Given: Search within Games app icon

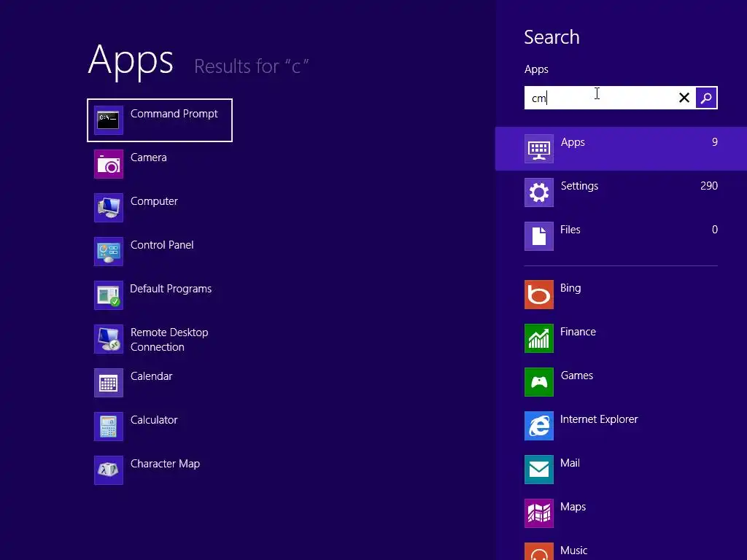Looking at the screenshot, I should pos(539,382).
